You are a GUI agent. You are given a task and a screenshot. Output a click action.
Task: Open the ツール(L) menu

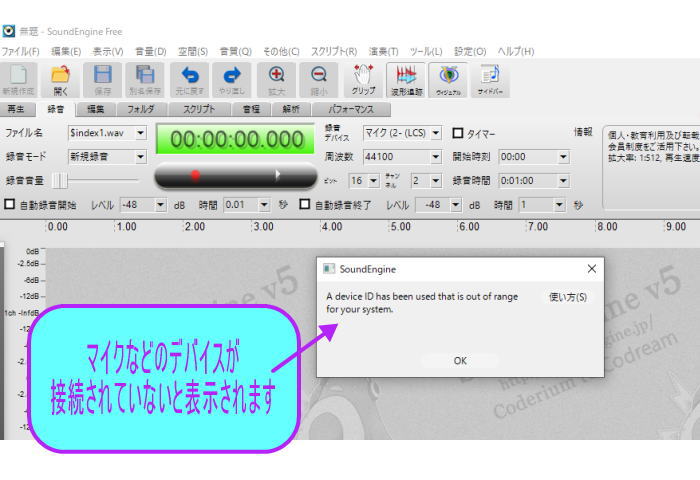(x=426, y=51)
